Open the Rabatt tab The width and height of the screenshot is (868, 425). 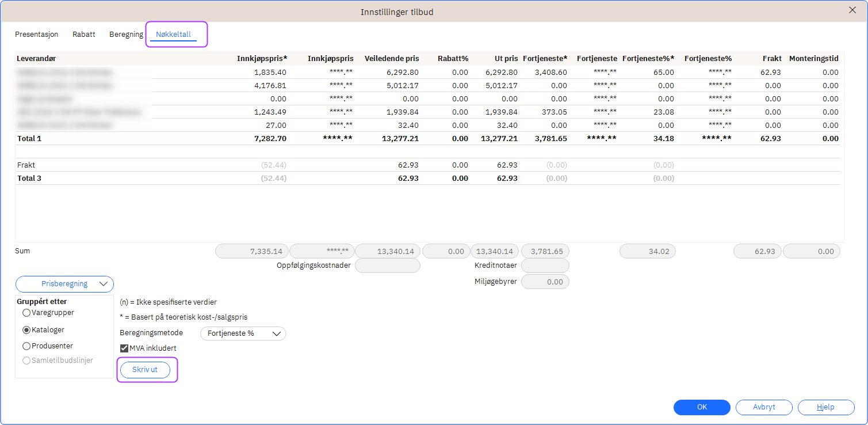click(x=84, y=35)
